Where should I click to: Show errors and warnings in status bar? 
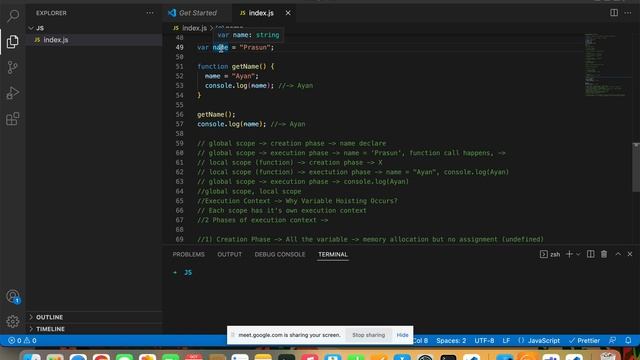(22, 340)
